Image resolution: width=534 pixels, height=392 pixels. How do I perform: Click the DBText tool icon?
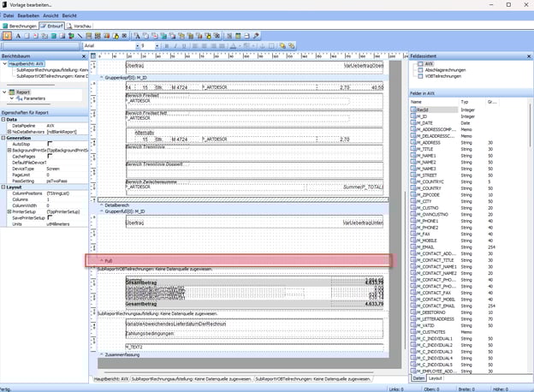click(138, 36)
